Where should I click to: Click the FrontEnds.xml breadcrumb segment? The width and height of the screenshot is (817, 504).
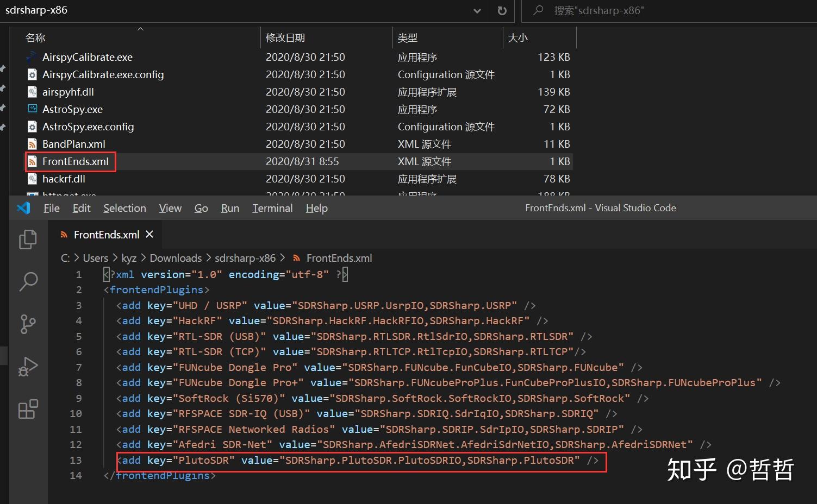click(x=339, y=258)
